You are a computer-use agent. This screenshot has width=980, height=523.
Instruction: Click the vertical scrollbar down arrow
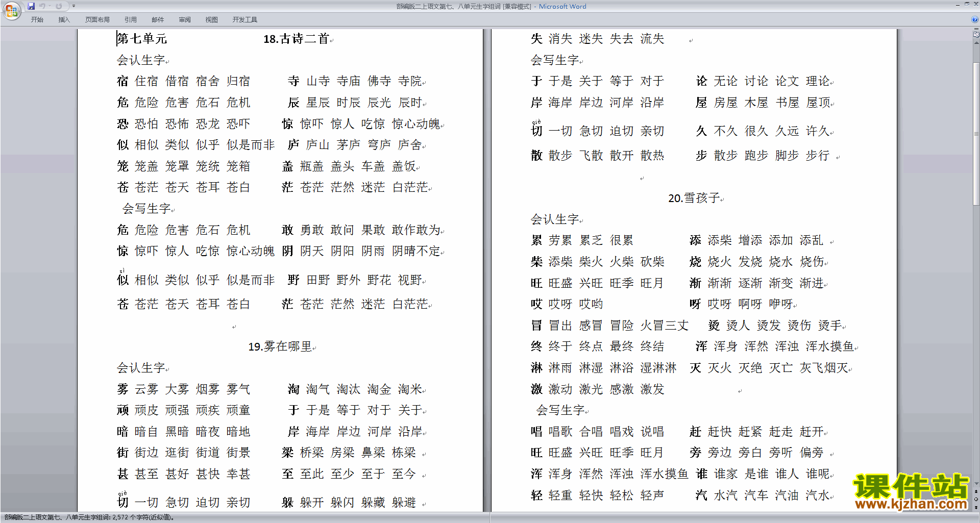[x=976, y=483]
